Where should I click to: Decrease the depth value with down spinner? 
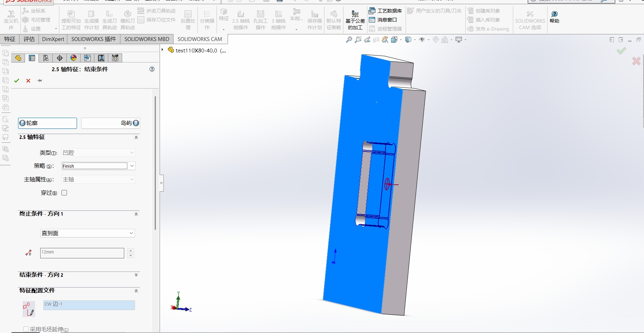click(x=130, y=256)
